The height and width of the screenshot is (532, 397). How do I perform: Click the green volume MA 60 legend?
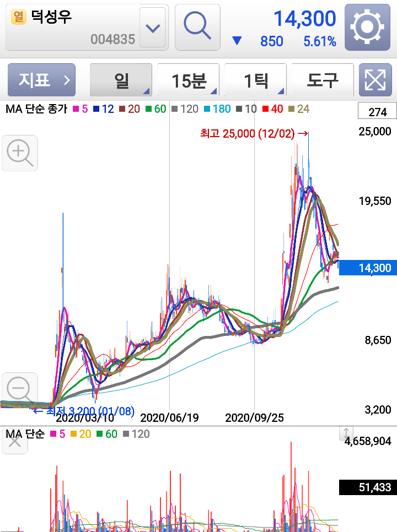107,433
